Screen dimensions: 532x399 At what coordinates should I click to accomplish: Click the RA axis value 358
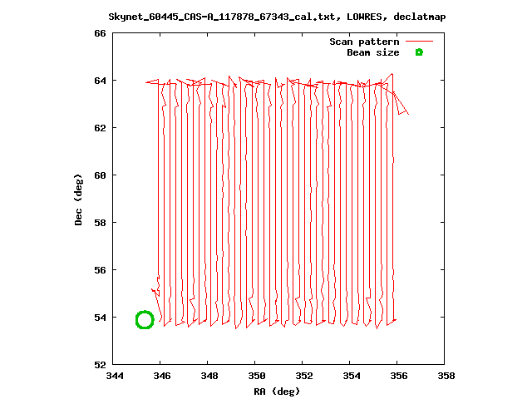click(446, 376)
